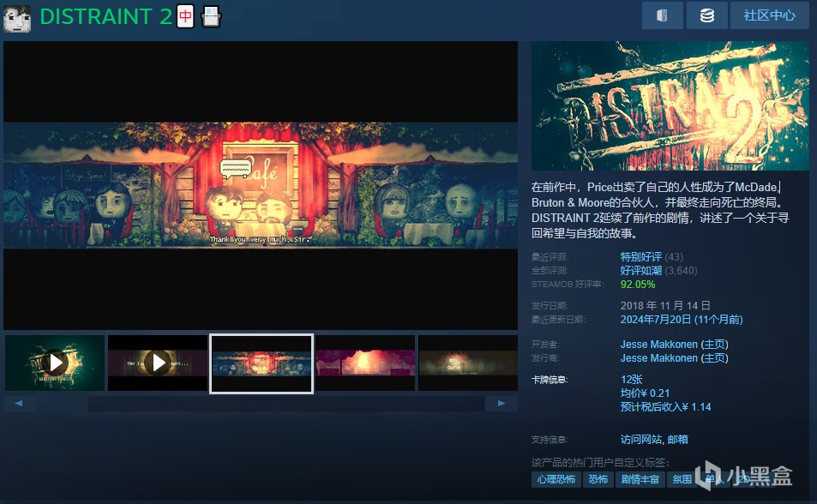Viewport: 817px width, 504px height.
Task: Open publisher Jesse Makkonen link
Action: [658, 358]
